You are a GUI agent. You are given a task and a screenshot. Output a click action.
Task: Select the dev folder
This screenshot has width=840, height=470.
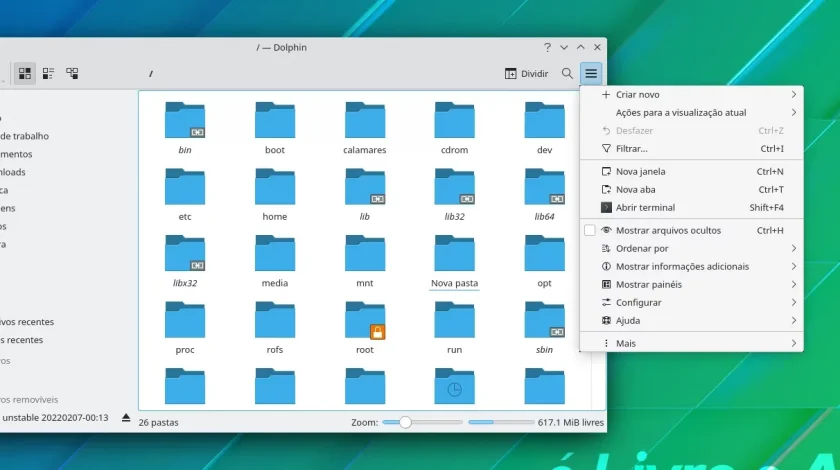tap(544, 128)
